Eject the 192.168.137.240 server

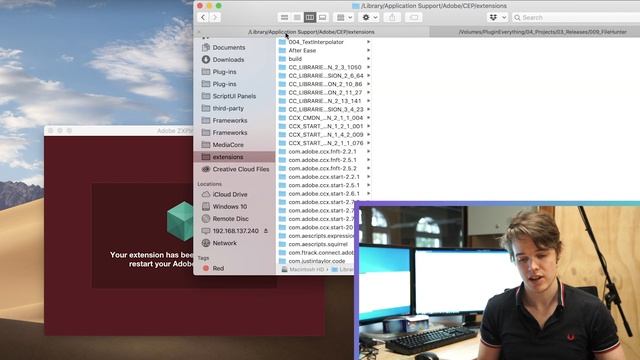tap(266, 231)
